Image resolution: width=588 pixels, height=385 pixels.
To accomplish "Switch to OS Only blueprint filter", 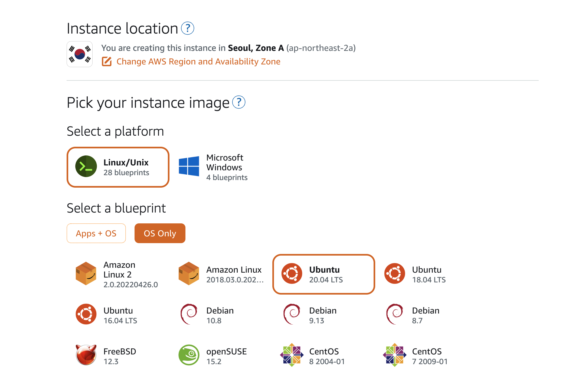I will (159, 233).
